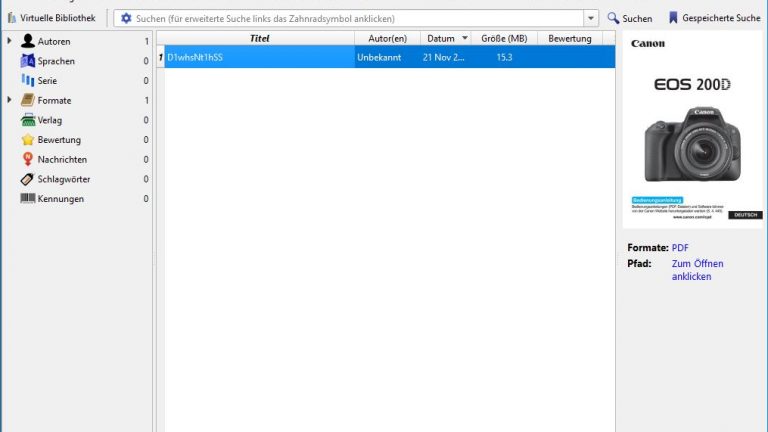The width and height of the screenshot is (768, 432).
Task: Click the gear icon for advanced search
Action: pos(126,18)
